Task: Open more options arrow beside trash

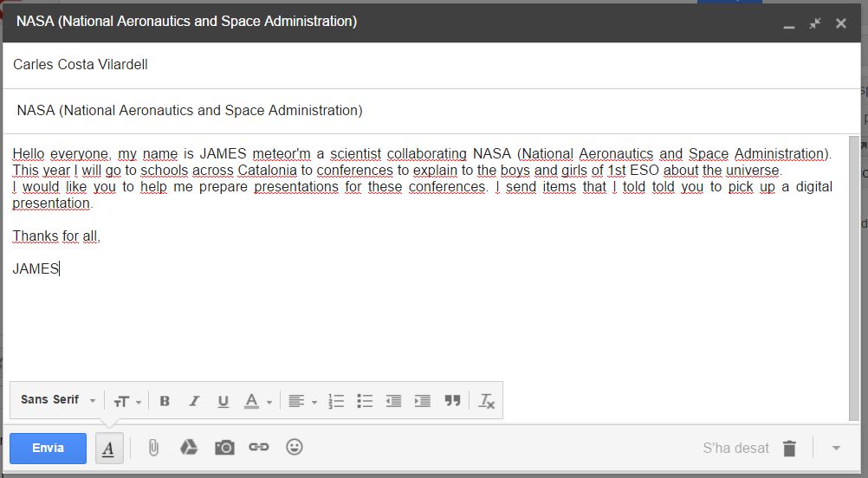Action: (836, 449)
